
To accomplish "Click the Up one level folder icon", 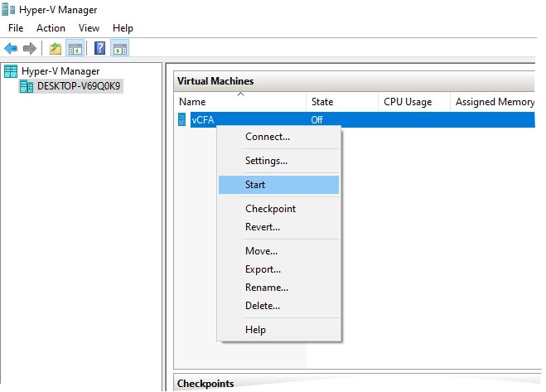I will click(x=55, y=48).
